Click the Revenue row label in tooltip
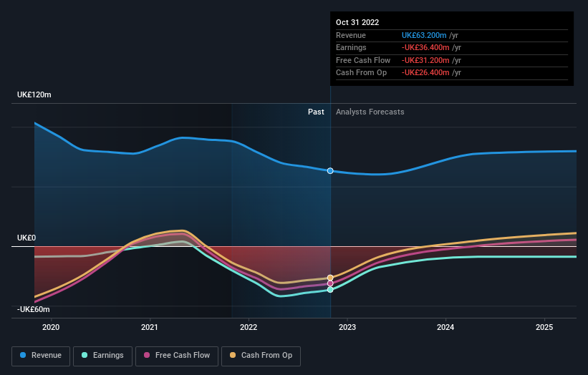 click(x=351, y=35)
